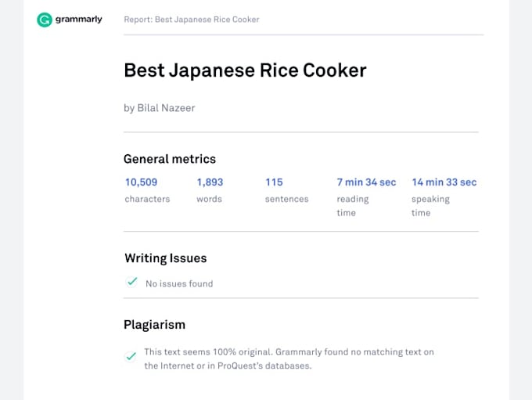The image size is (532, 400).
Task: Click the General metrics heading
Action: point(170,159)
